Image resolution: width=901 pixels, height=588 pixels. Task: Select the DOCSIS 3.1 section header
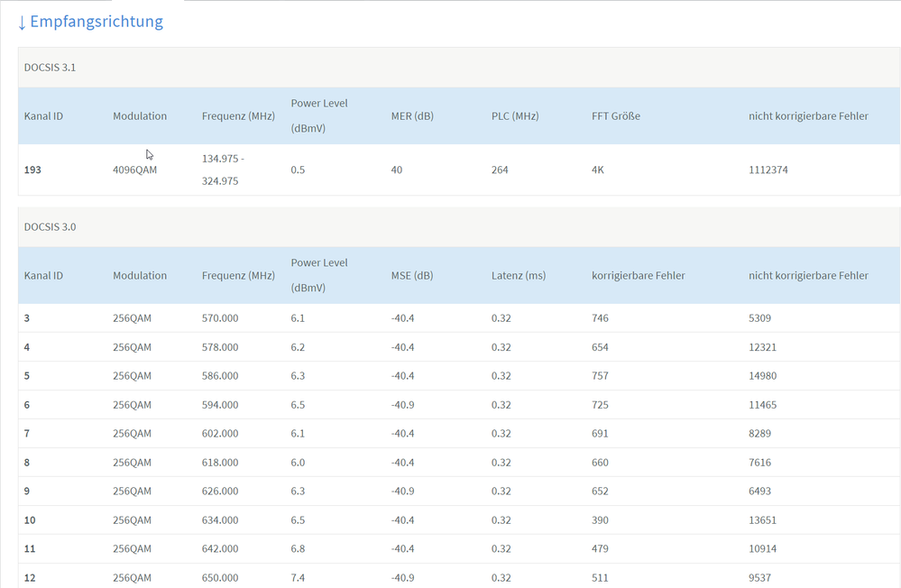point(50,68)
